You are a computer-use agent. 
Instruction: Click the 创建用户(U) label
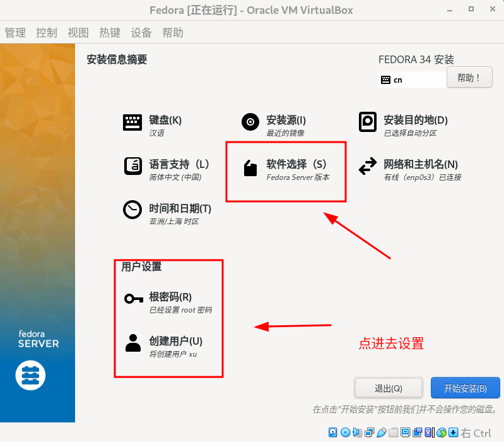point(175,341)
